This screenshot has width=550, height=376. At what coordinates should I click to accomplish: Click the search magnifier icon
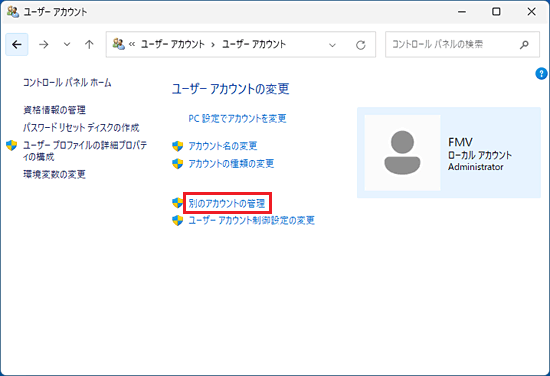tap(524, 45)
